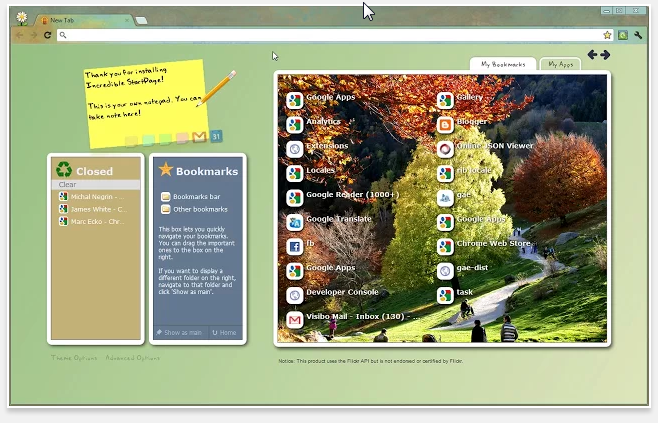
Task: Click the sticky note text to edit
Action: coord(144,93)
